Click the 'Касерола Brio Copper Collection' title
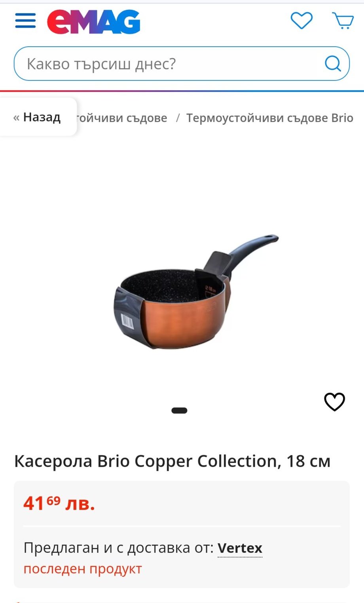Image resolution: width=364 pixels, height=603 pixels. [172, 461]
